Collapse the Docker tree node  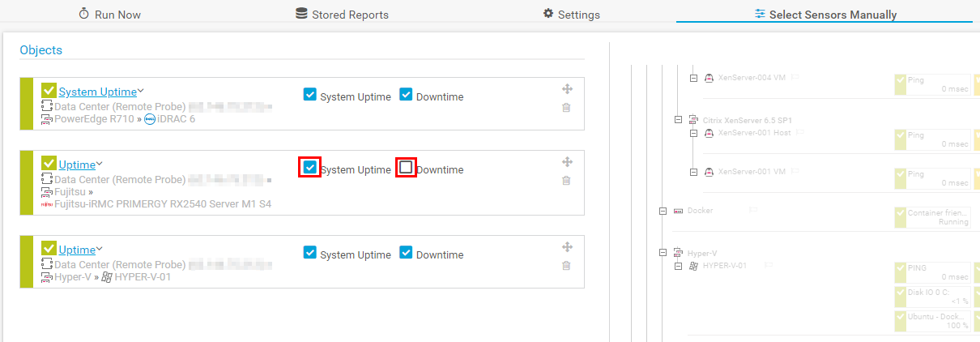[x=663, y=211]
